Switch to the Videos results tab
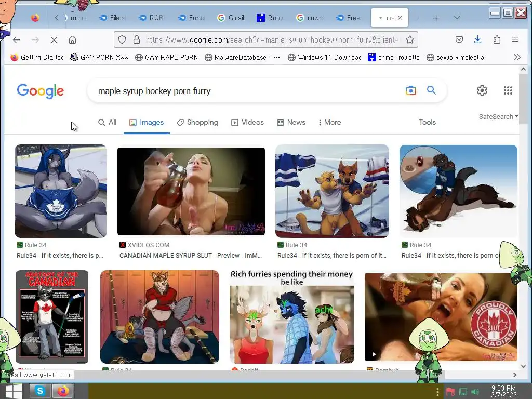Image resolution: width=532 pixels, height=399 pixels. [x=247, y=123]
